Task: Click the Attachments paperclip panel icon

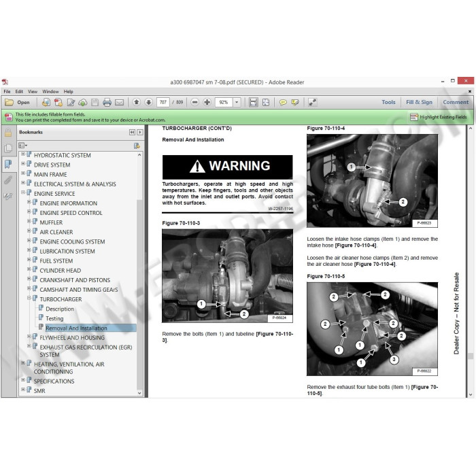Action: click(x=8, y=180)
